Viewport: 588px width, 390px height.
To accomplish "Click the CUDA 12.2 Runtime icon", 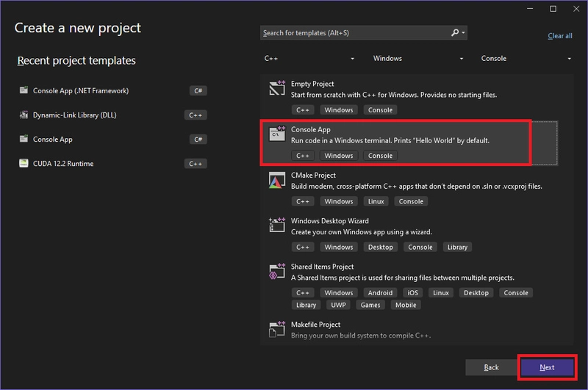I will tap(24, 163).
